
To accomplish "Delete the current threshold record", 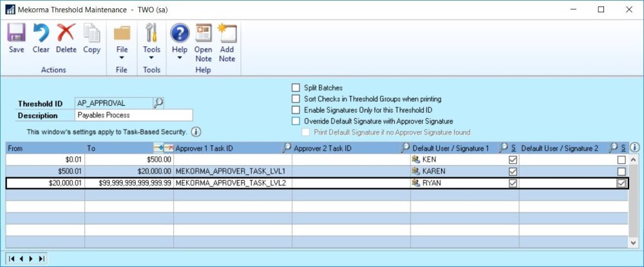I will point(66,38).
